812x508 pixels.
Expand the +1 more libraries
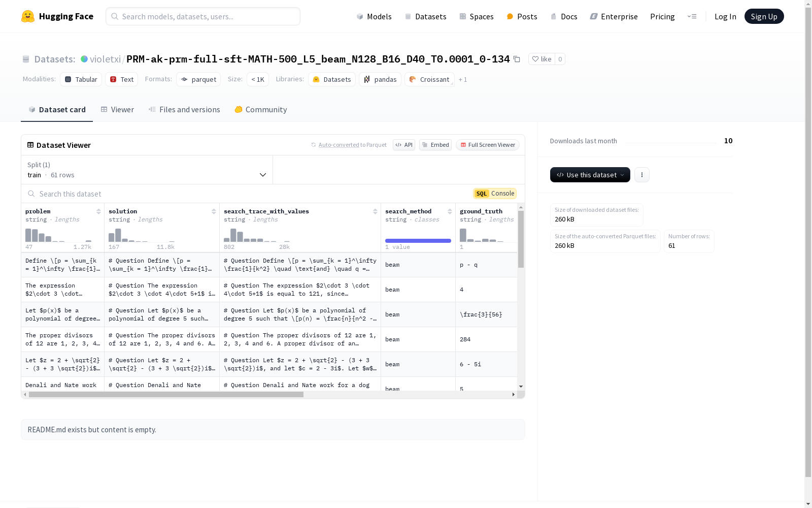coord(463,79)
